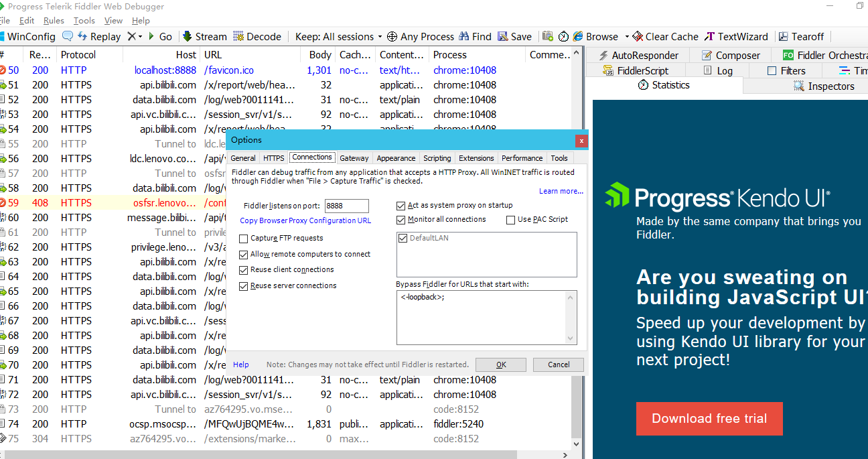Open the Filters tab
The width and height of the screenshot is (868, 459).
tap(786, 70)
